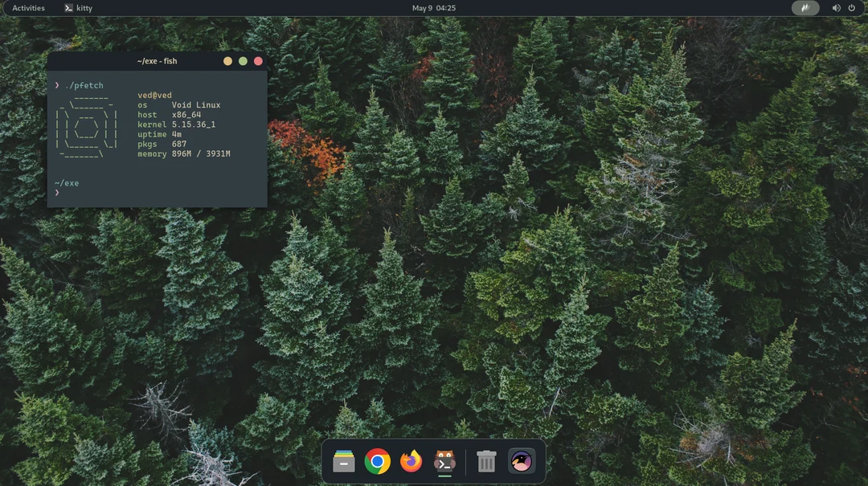Open the file manager icon in the dock

342,462
